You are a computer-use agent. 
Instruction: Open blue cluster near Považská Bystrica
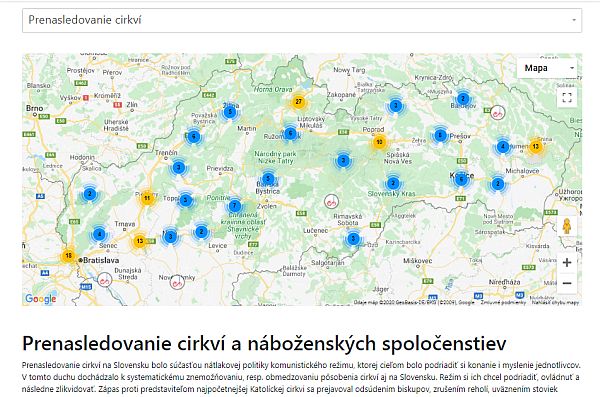(x=194, y=136)
